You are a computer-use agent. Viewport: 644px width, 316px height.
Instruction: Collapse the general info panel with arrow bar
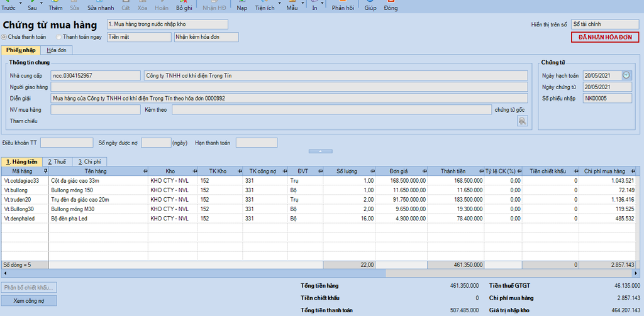[x=320, y=151]
